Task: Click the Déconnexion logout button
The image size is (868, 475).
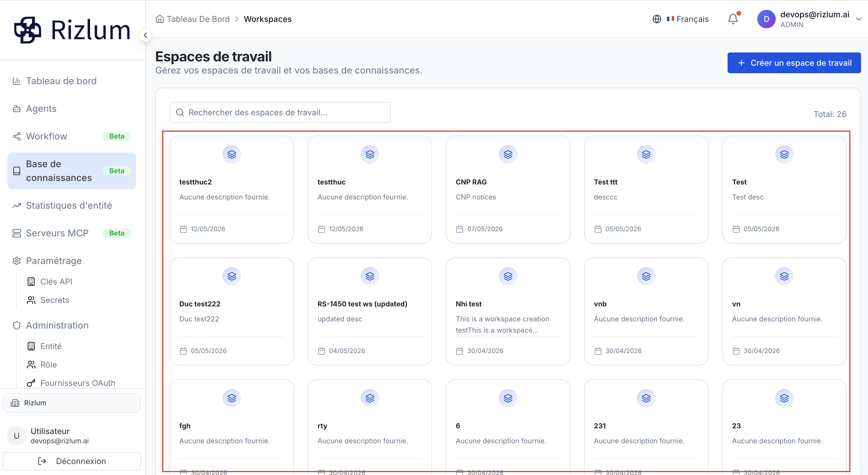Action: (x=72, y=461)
